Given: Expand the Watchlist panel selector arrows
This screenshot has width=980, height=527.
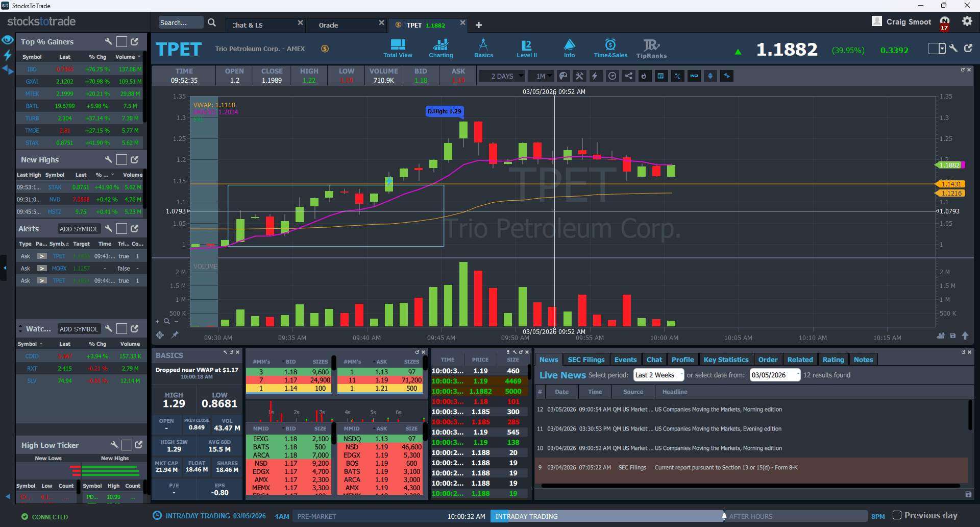Looking at the screenshot, I should (20, 328).
